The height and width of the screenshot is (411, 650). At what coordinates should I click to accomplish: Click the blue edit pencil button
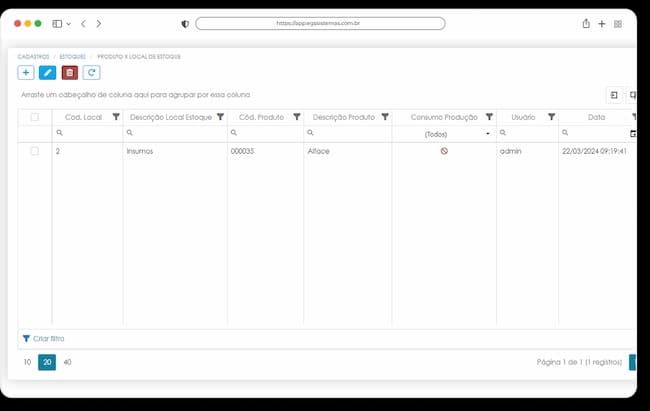(47, 73)
